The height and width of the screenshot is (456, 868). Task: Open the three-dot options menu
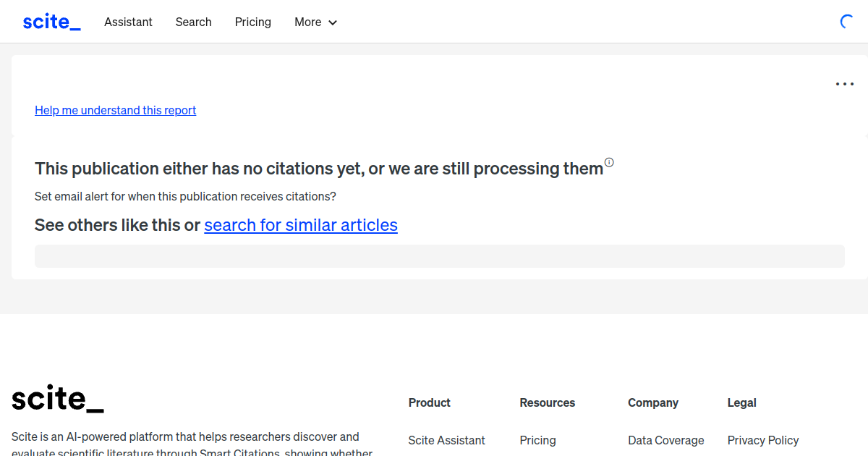(844, 84)
